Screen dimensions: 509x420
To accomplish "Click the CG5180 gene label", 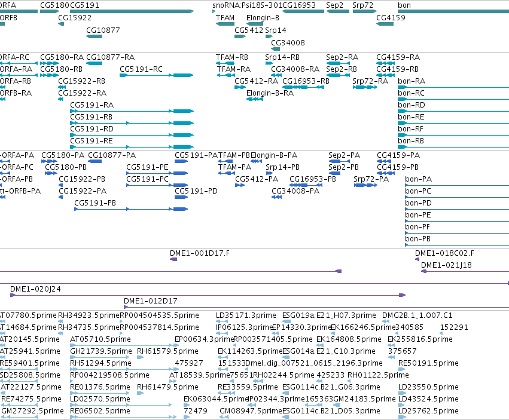I will (54, 5).
